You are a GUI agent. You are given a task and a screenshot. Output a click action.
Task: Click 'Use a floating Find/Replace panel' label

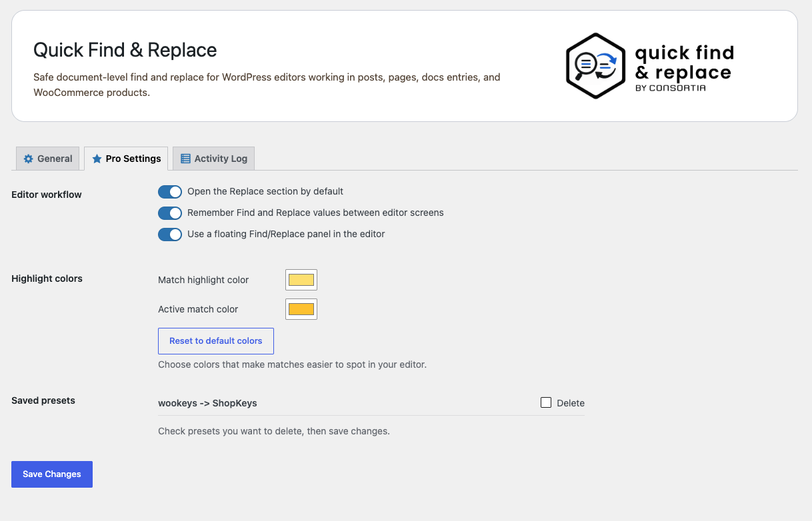pyautogui.click(x=286, y=234)
